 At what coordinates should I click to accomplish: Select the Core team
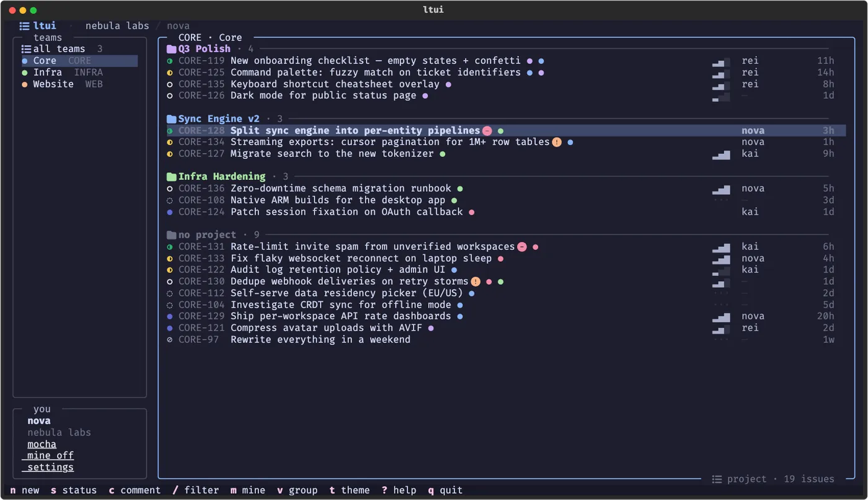[x=79, y=61]
